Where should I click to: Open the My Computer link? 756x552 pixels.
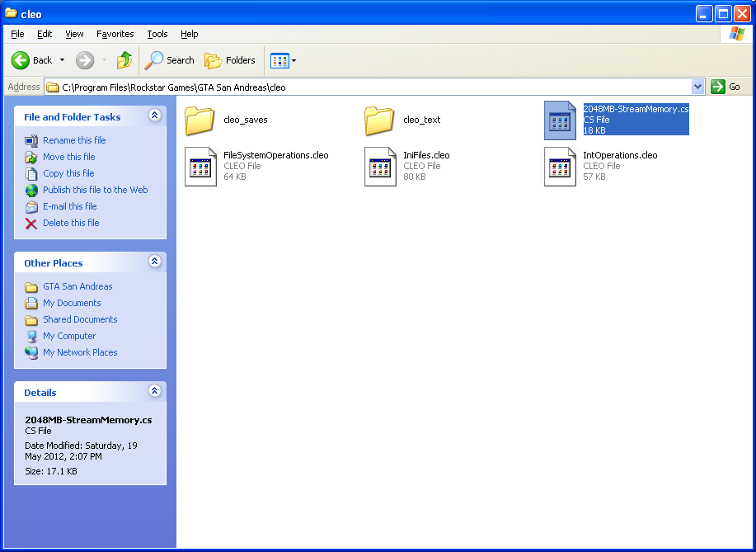coord(69,335)
